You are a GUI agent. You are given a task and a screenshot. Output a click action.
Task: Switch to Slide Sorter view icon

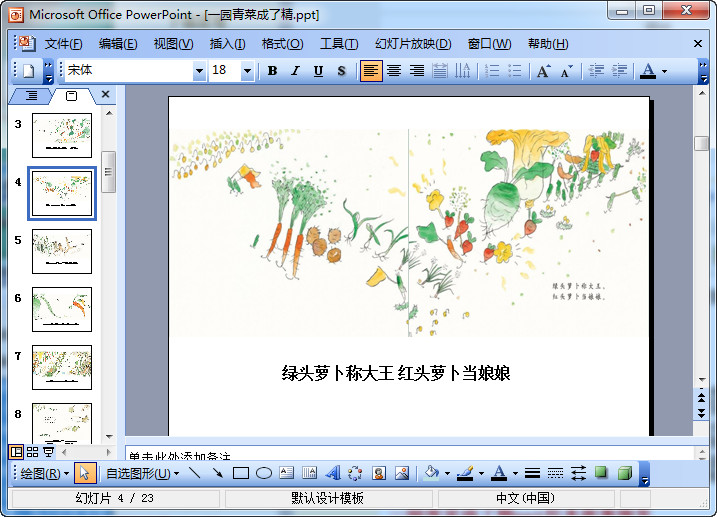pos(32,452)
